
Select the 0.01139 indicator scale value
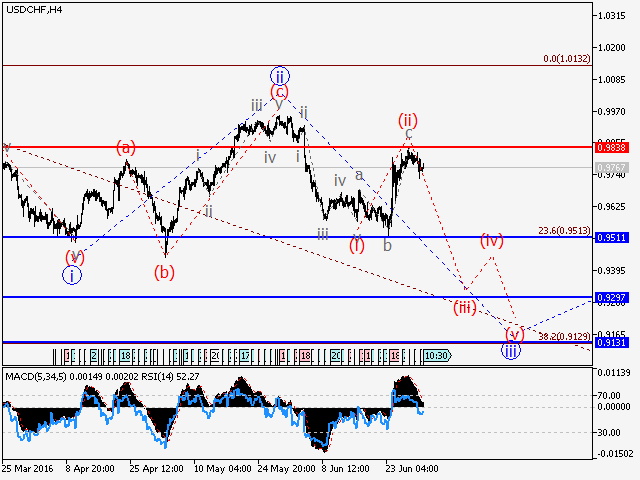(x=613, y=373)
